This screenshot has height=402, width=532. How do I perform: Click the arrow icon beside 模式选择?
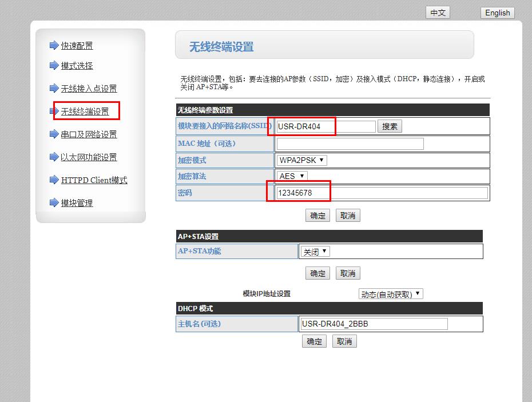coord(54,65)
